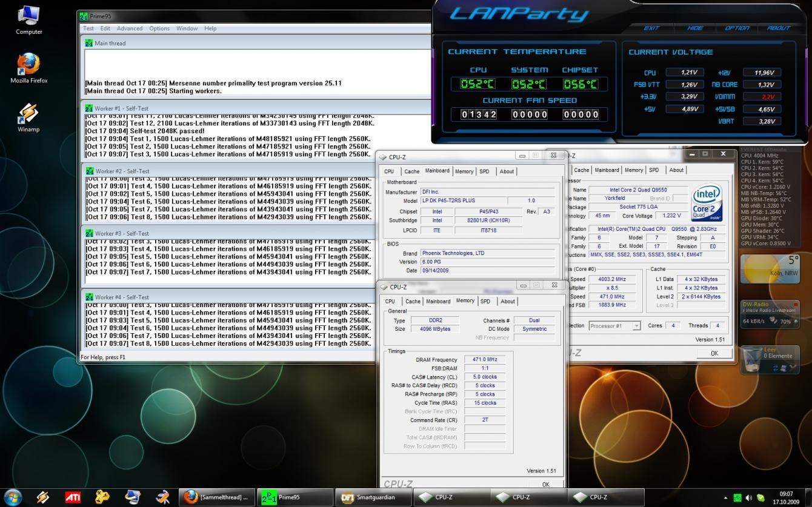Click the puzzle-piece quick launch icon
812x507 pixels.
coord(103,497)
